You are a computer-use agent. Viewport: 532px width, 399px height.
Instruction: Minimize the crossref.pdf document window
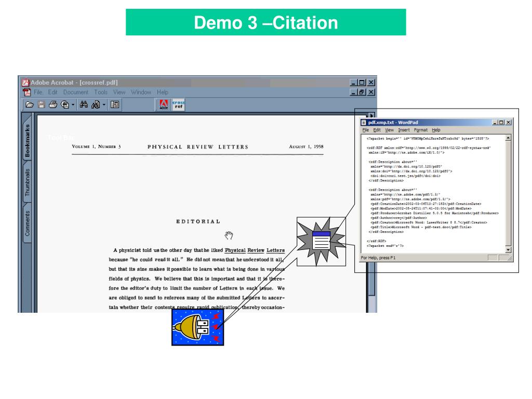353,92
